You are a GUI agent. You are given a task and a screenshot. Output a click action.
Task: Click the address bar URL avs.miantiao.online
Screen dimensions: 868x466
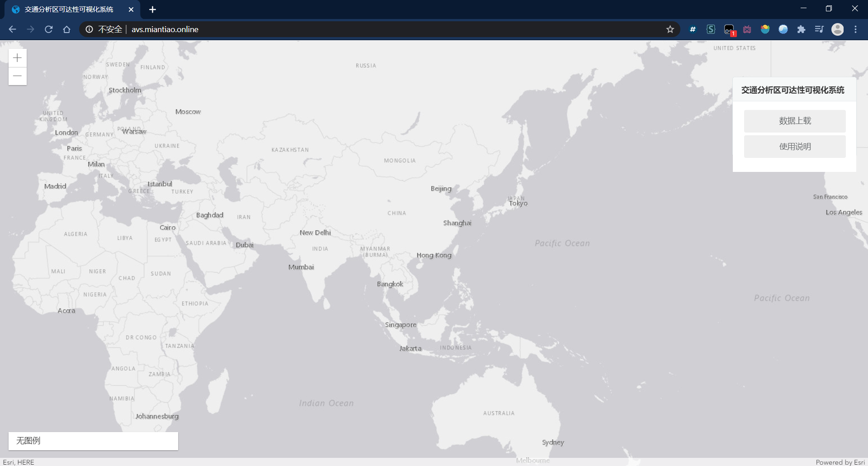165,29
